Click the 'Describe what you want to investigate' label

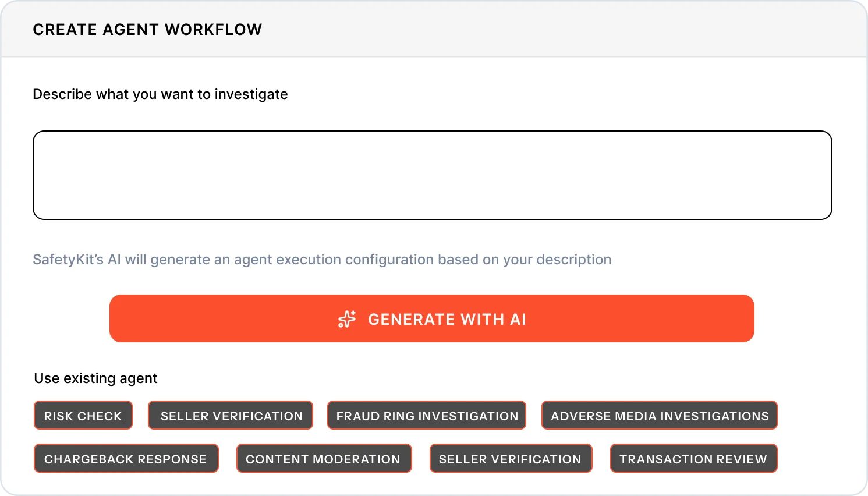[x=160, y=94]
